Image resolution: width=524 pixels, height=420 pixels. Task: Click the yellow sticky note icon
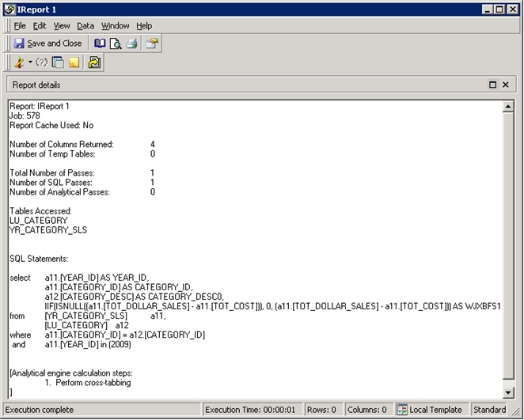coord(74,62)
